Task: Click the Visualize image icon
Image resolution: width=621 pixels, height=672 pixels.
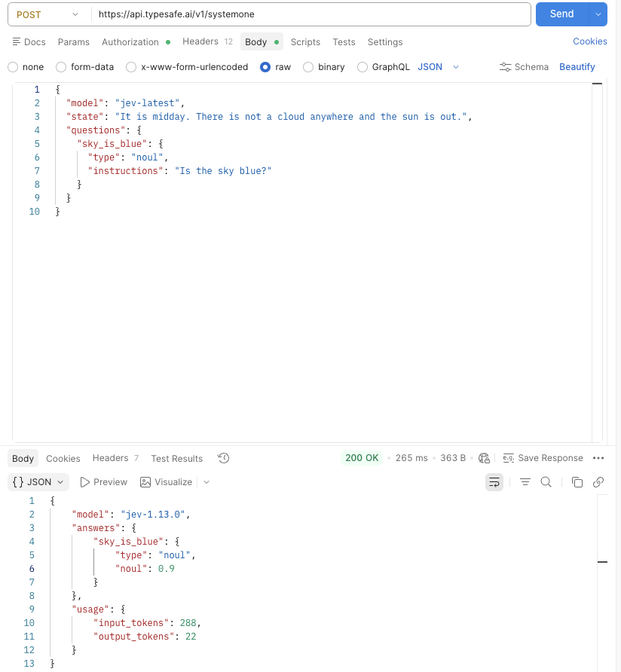Action: 145,482
